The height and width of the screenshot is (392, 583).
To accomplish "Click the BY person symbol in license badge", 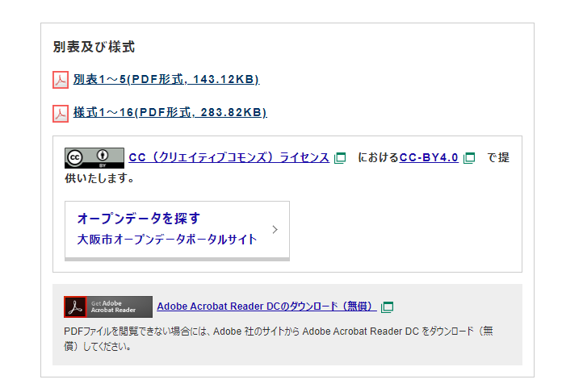I will coord(103,156).
